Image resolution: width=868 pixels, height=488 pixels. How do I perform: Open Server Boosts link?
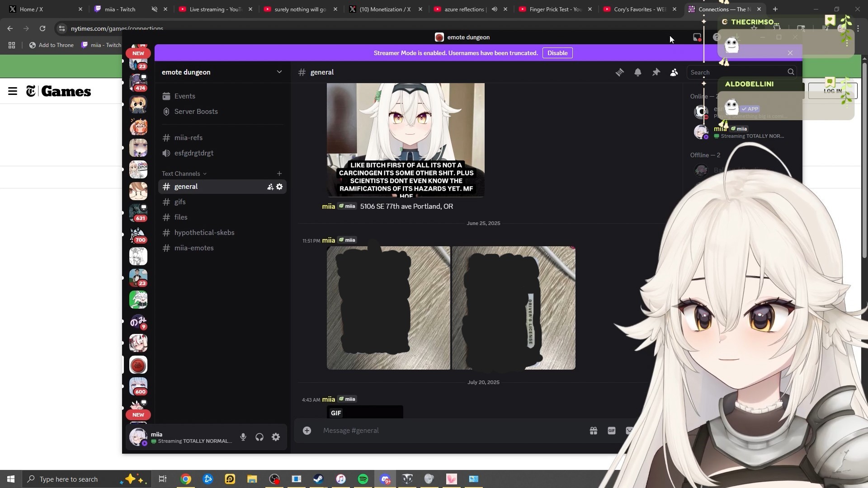[x=196, y=112]
